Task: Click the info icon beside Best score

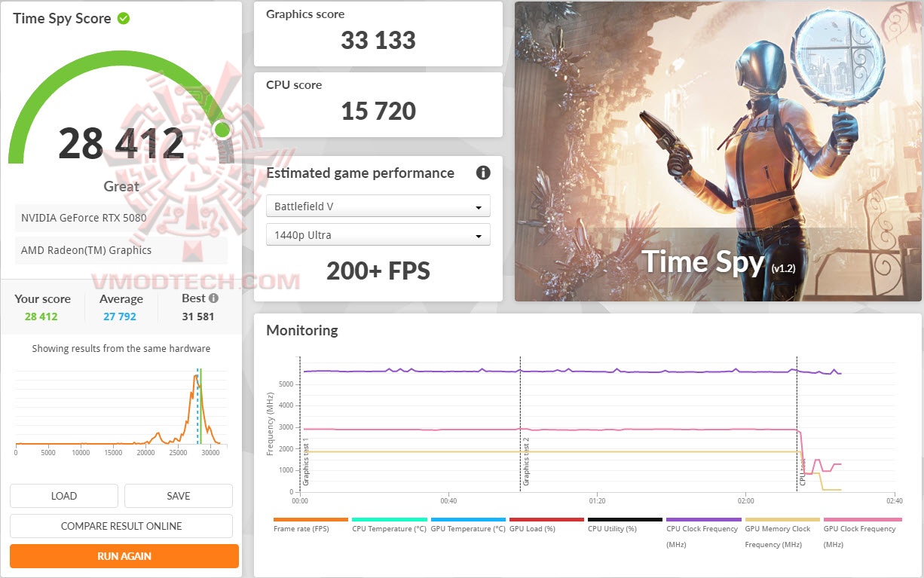Action: tap(214, 298)
